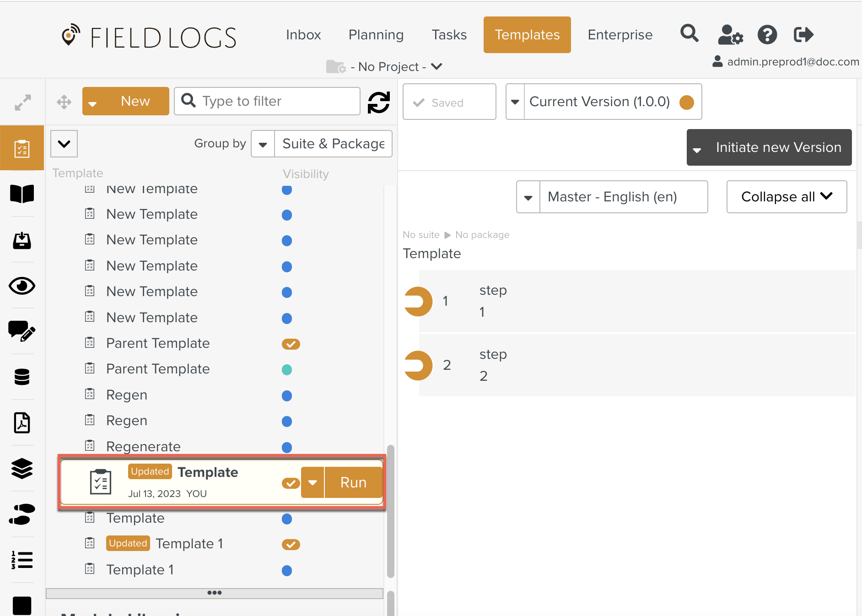Click the move crosshair icon
Viewport: 862px width, 616px height.
click(x=64, y=102)
